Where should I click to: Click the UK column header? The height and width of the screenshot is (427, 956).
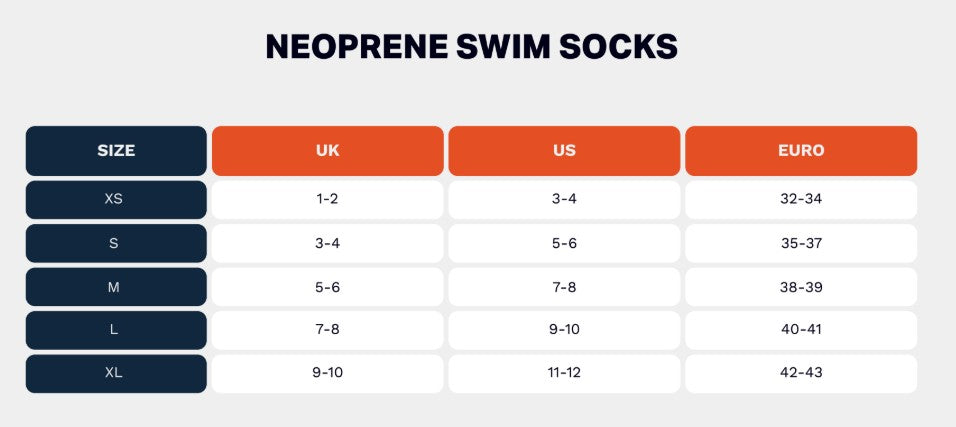tap(327, 151)
